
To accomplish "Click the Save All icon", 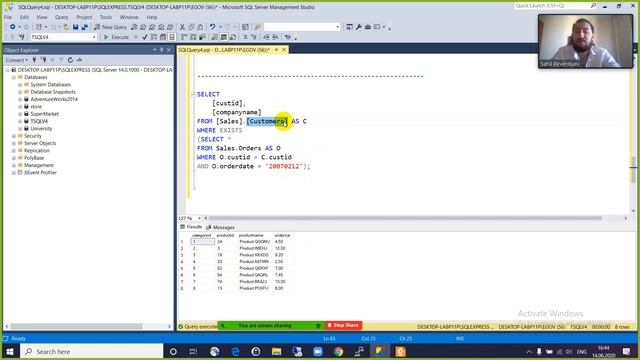I will click(x=84, y=27).
